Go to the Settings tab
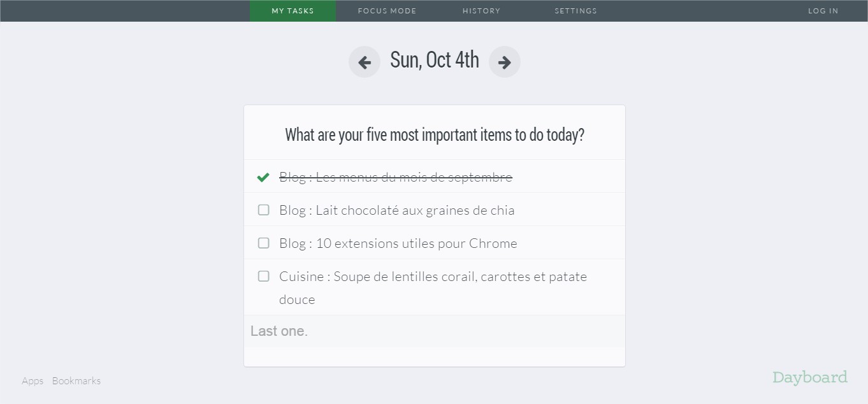Image resolution: width=868 pixels, height=404 pixels. (x=575, y=11)
